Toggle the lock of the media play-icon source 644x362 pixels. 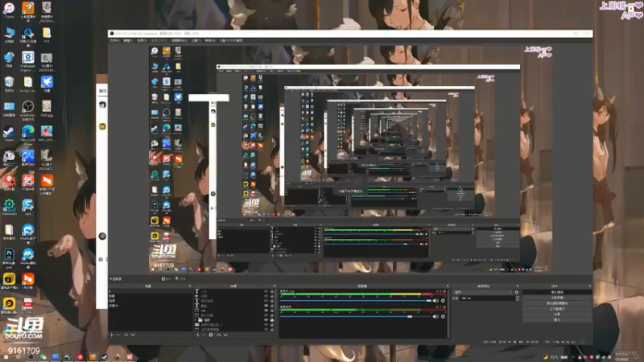(x=272, y=296)
